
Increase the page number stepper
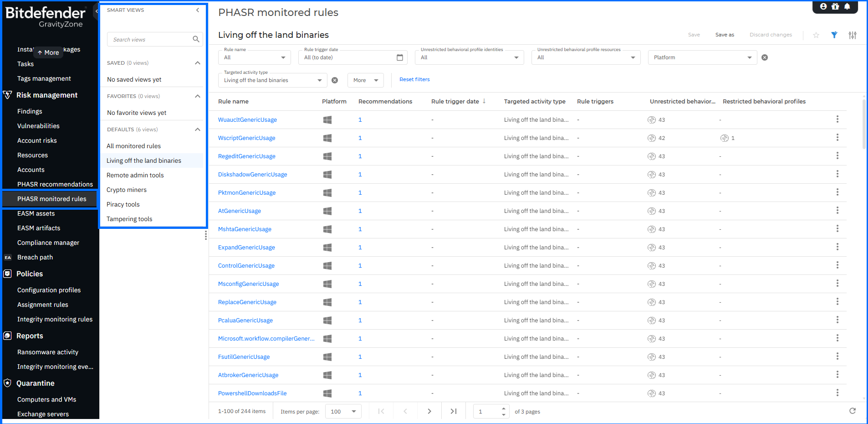click(503, 408)
